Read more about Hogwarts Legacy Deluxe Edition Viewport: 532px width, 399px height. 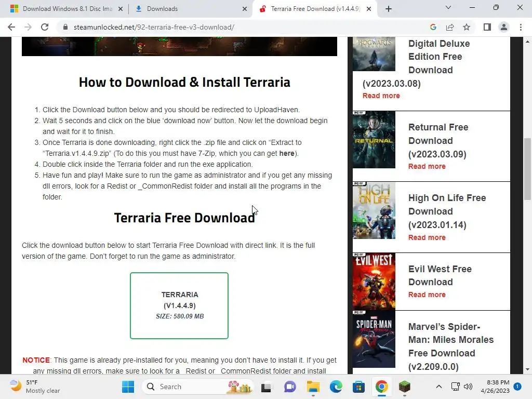tap(381, 96)
